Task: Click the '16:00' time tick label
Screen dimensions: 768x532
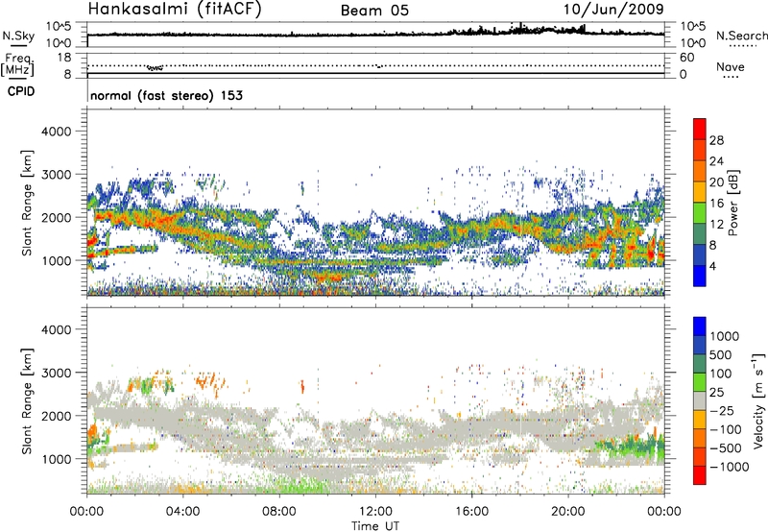Action: point(471,512)
